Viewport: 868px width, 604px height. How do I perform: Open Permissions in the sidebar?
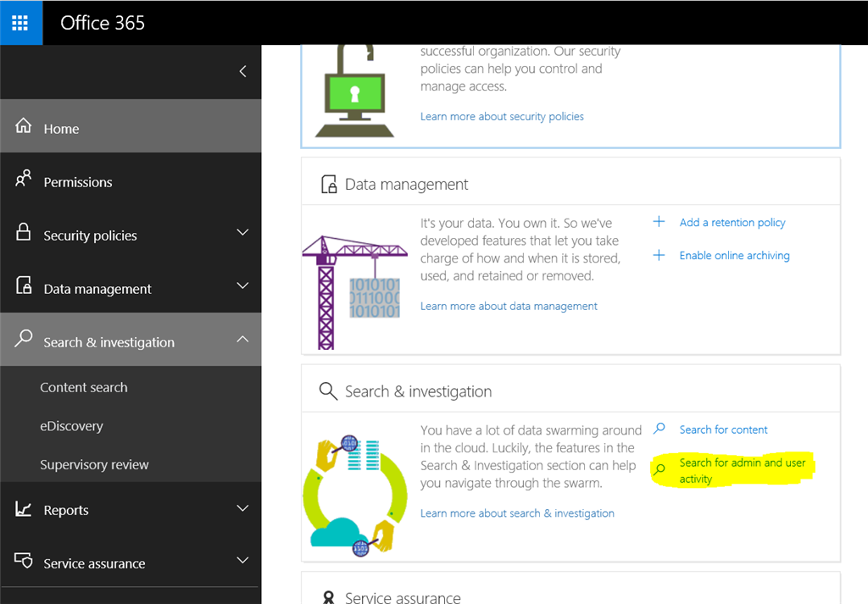point(131,180)
